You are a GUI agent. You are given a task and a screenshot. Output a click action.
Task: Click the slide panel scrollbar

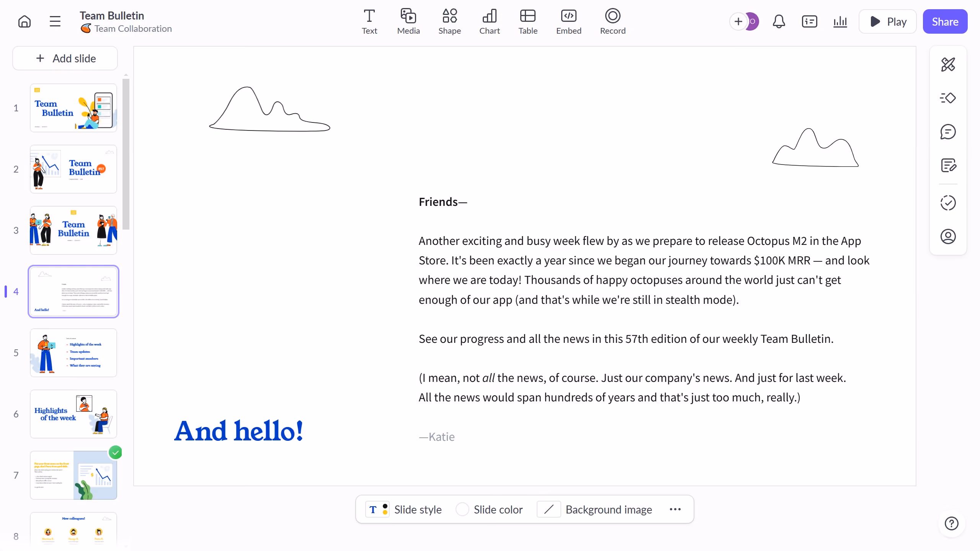pyautogui.click(x=126, y=154)
